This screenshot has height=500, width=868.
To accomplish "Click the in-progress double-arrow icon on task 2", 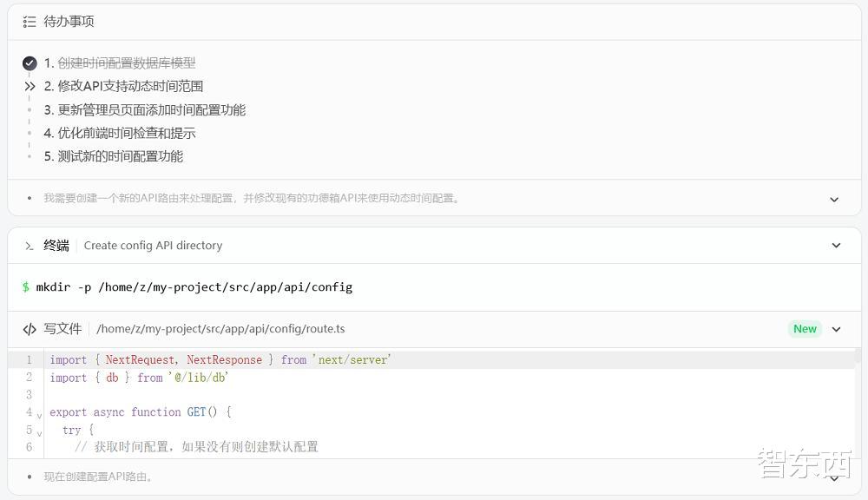I will pyautogui.click(x=28, y=86).
